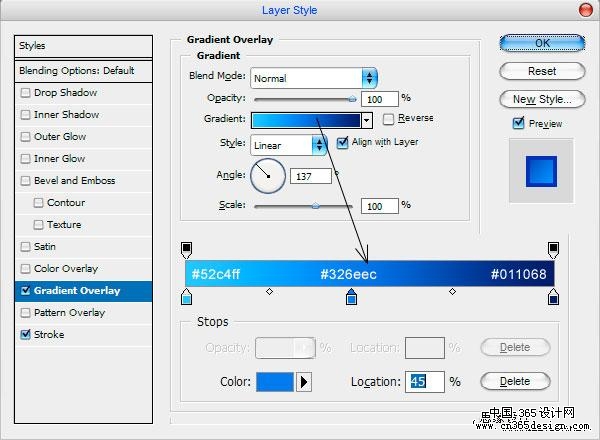Select the Stroke style entry
The image size is (600, 440).
tap(83, 335)
